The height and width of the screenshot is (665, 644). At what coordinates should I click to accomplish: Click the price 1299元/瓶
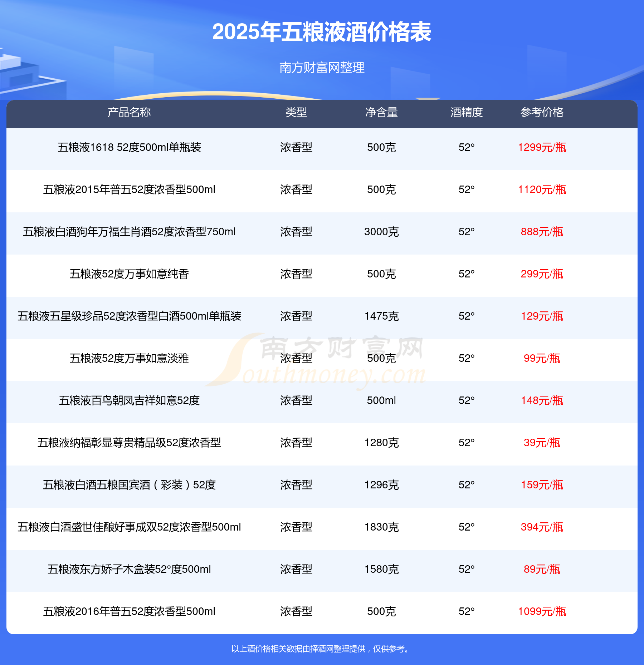(542, 147)
